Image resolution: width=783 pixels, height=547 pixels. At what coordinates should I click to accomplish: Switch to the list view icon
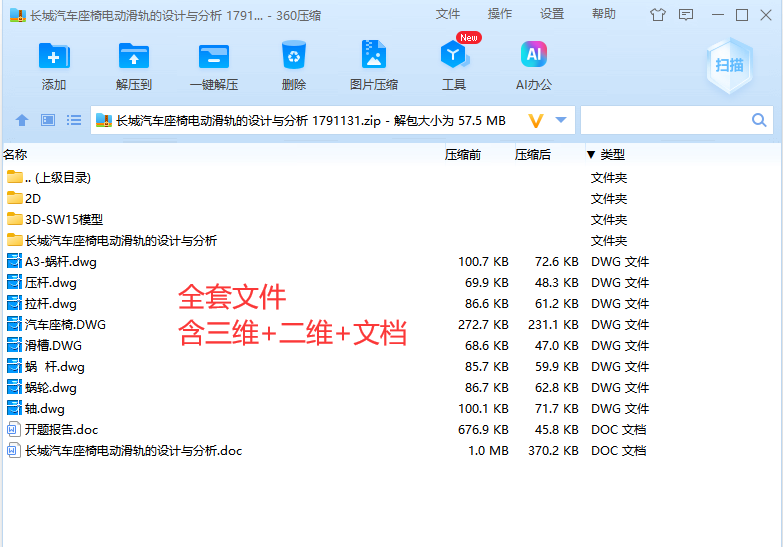point(74,120)
